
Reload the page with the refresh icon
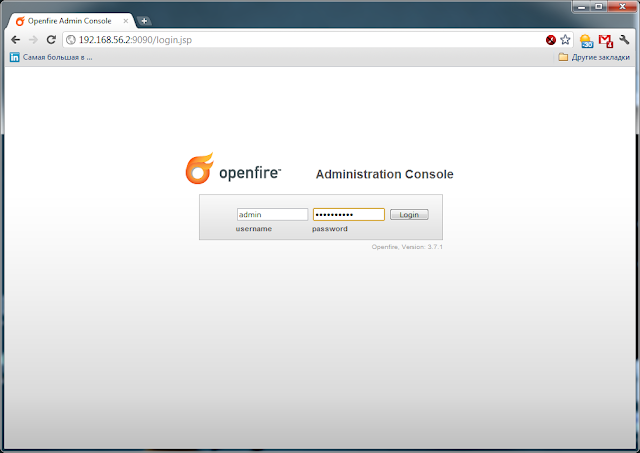(51, 40)
